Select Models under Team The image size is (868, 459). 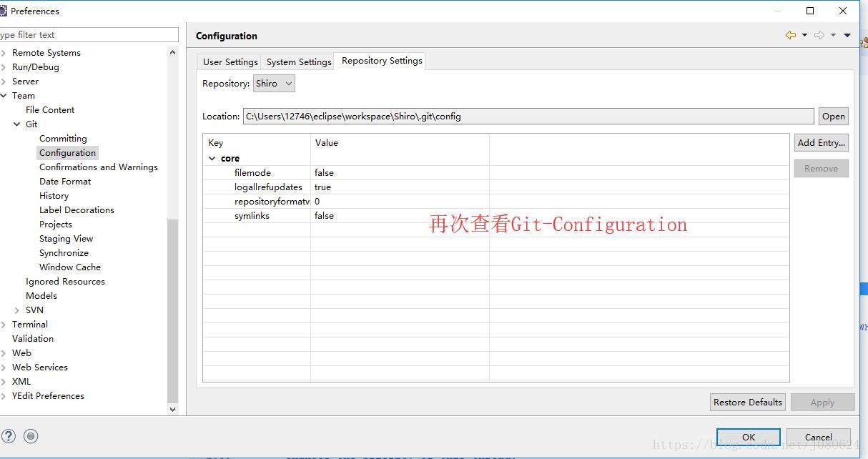41,295
